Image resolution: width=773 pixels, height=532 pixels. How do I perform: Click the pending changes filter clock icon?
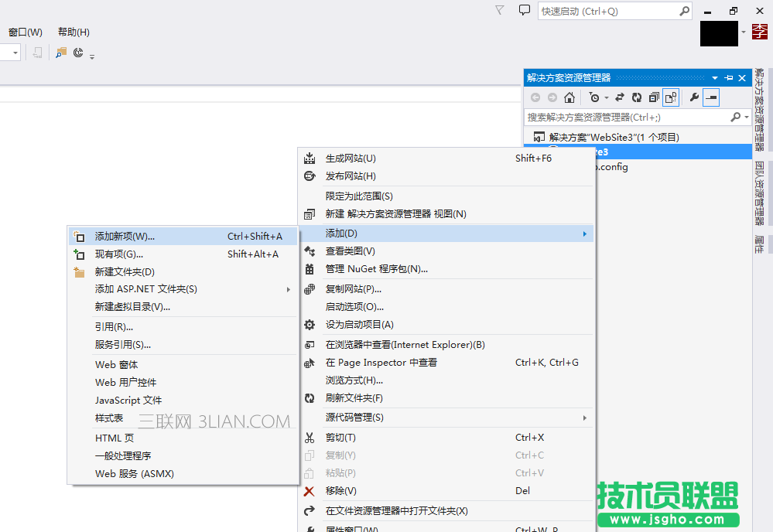pos(595,97)
